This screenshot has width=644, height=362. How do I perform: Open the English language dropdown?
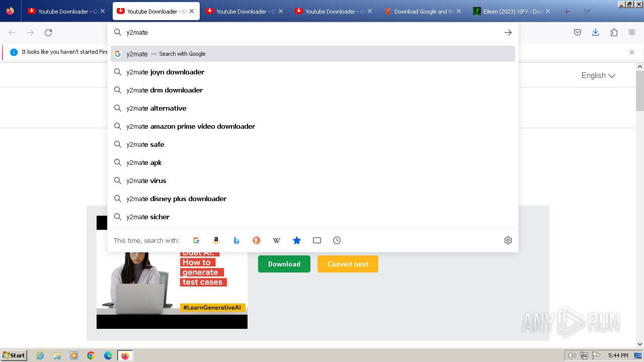[x=598, y=75]
